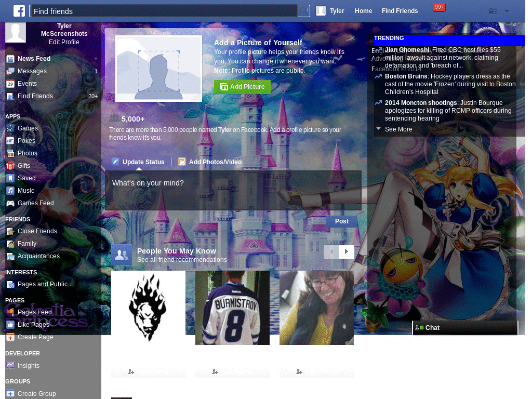Open the Chat bar
Screen dimensions: 532x399
click(465, 328)
